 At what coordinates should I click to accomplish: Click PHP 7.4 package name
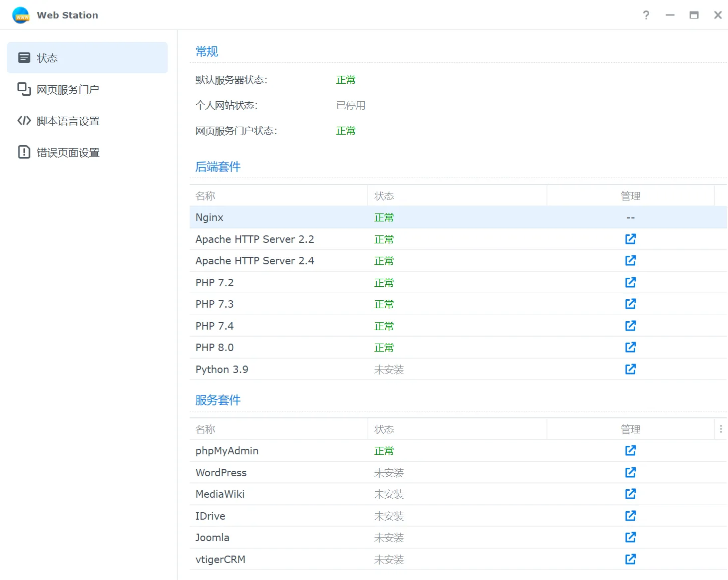pos(215,326)
